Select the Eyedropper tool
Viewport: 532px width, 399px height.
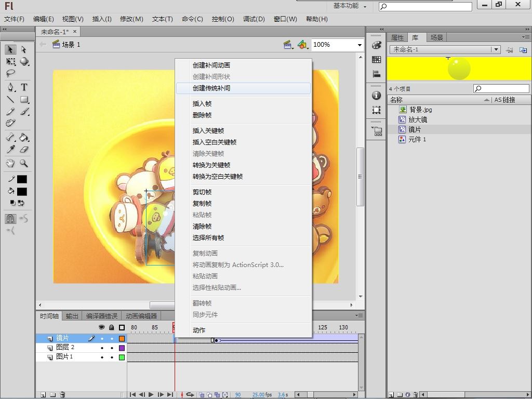click(x=10, y=149)
